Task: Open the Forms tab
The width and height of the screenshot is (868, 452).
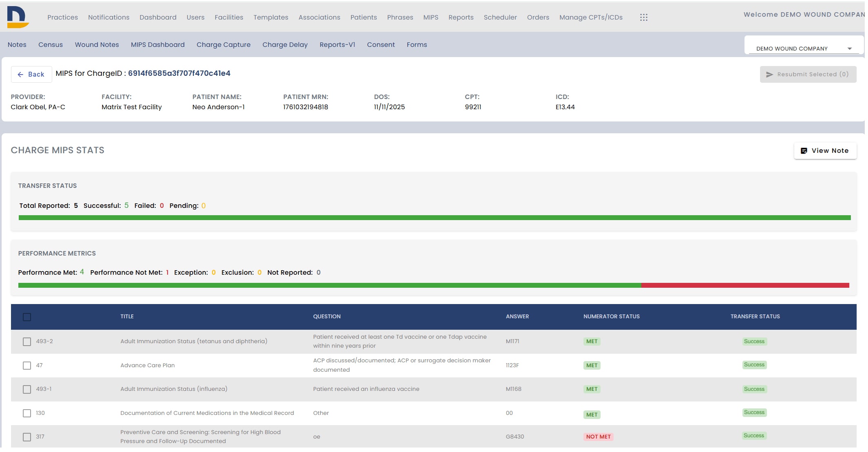Action: pos(417,44)
